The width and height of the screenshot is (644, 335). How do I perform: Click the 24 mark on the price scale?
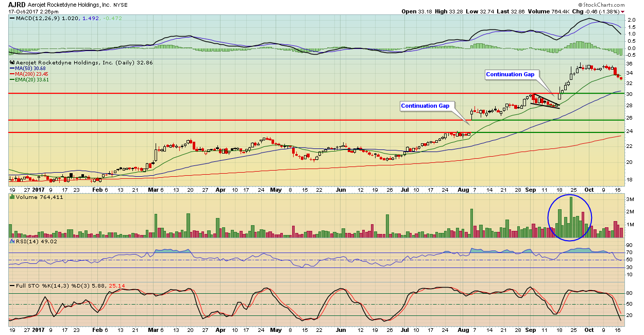pyautogui.click(x=630, y=131)
